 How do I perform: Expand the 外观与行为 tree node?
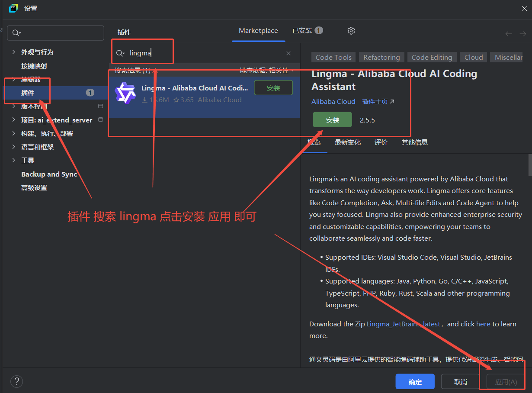point(13,52)
